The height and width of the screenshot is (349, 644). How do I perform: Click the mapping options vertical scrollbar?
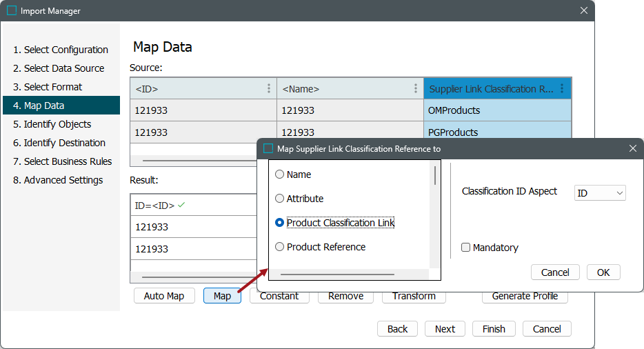[434, 176]
